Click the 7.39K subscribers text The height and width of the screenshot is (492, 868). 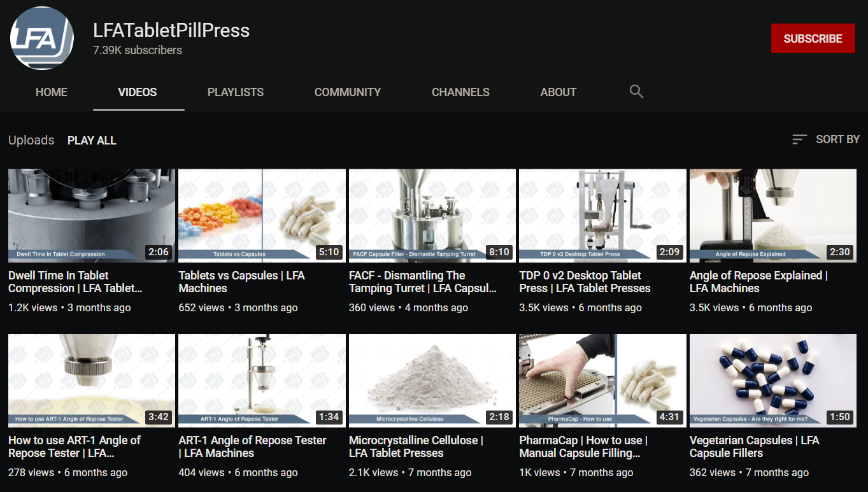coord(138,50)
